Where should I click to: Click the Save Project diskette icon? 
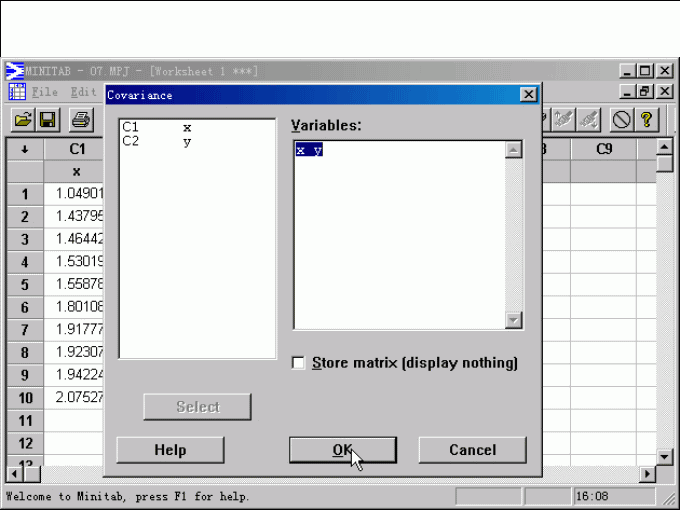pyautogui.click(x=47, y=120)
